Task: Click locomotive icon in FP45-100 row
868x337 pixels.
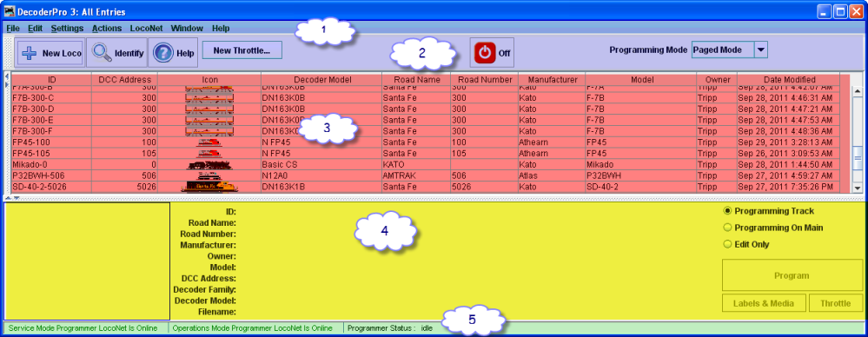Action: 209,142
